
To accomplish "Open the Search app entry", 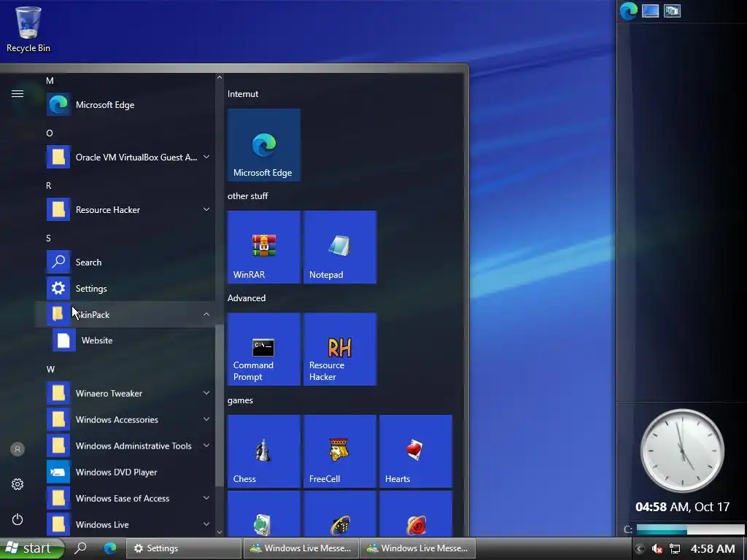I will tap(125, 262).
